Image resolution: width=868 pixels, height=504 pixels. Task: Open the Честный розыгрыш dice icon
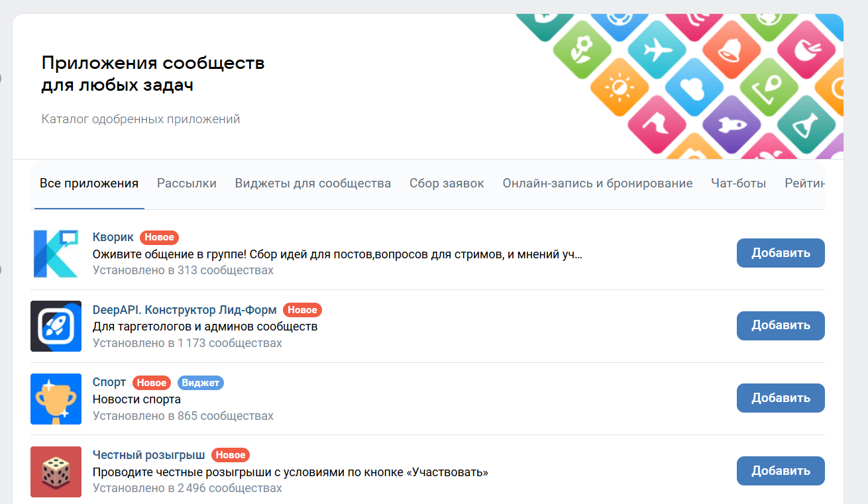tap(56, 472)
